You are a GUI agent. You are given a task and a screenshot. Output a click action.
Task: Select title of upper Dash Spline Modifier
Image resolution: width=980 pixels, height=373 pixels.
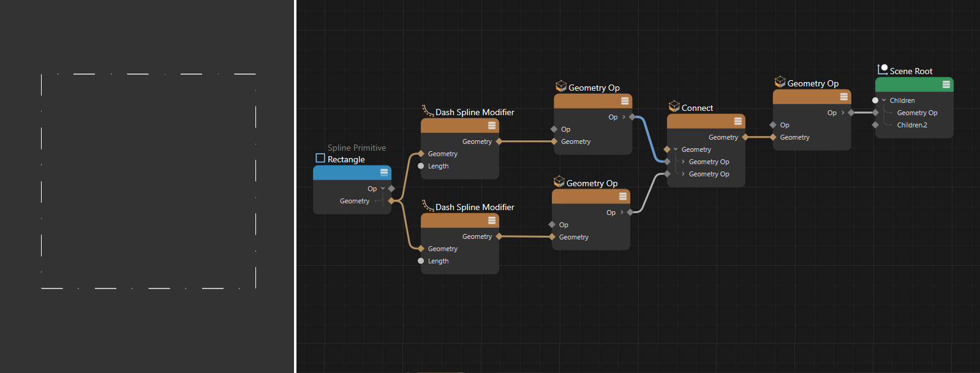475,112
